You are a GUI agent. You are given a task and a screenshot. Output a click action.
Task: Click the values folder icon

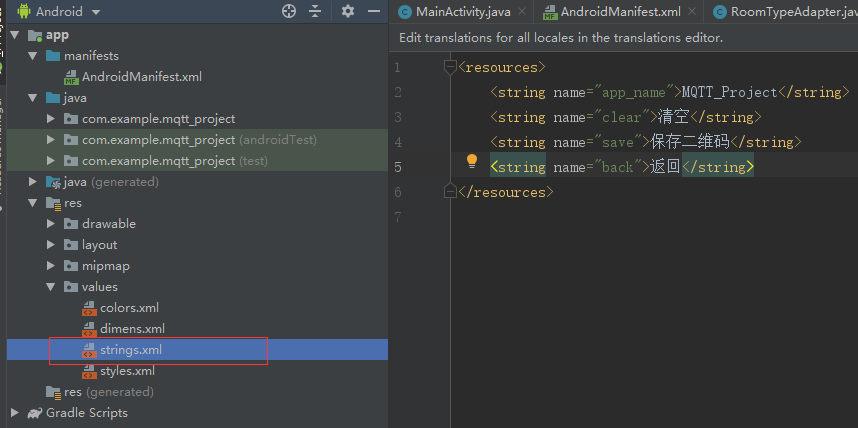[71, 287]
